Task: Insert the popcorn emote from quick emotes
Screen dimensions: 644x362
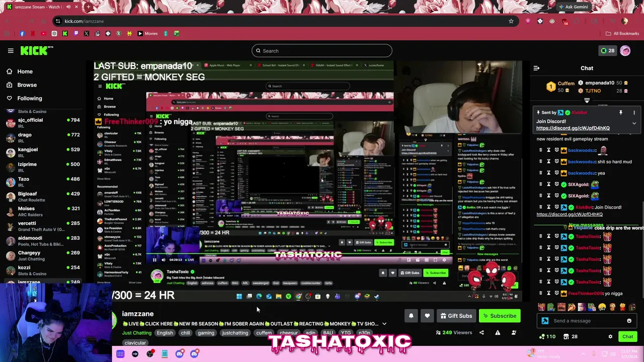Action: (541, 307)
